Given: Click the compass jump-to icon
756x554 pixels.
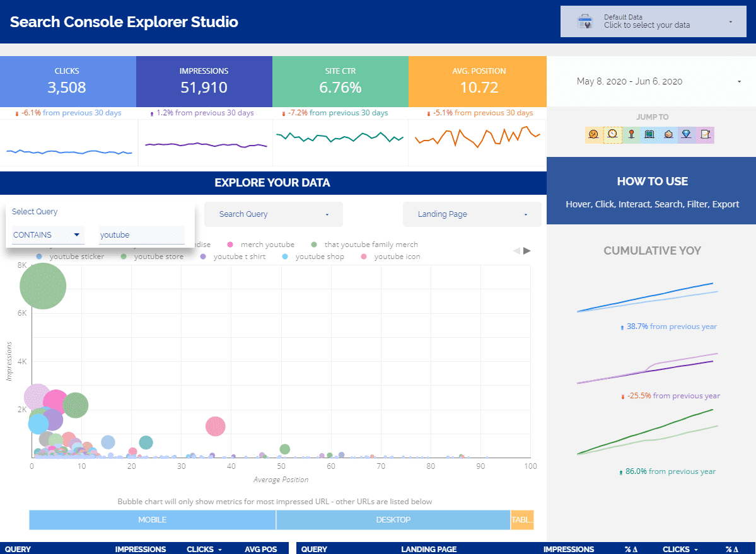Looking at the screenshot, I should [x=612, y=134].
